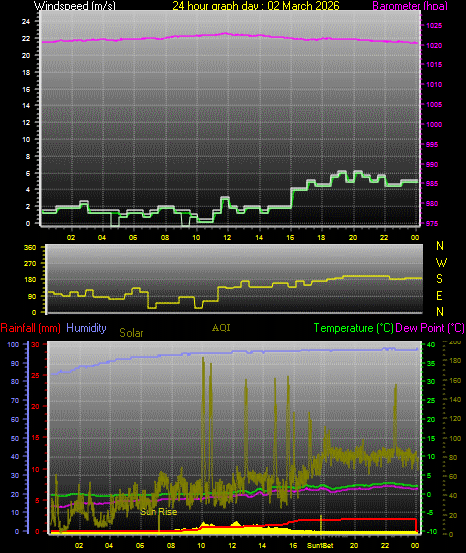Click the wind direction axis value 90
Viewport: 466px width, 553px height.
(x=32, y=297)
